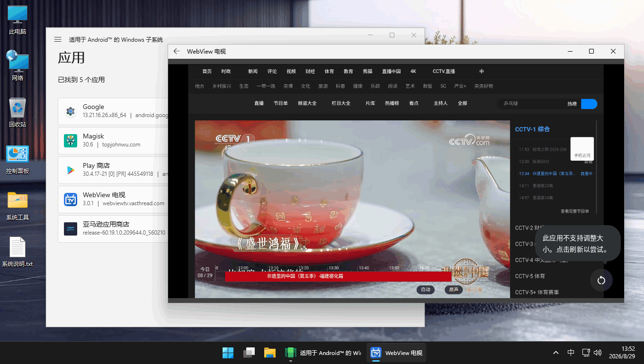644x364 pixels.
Task: Click the Play 商店 app icon
Action: (71, 170)
